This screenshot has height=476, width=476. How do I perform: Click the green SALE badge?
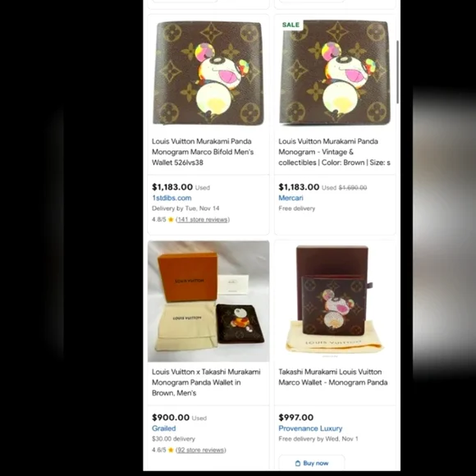[x=291, y=25]
